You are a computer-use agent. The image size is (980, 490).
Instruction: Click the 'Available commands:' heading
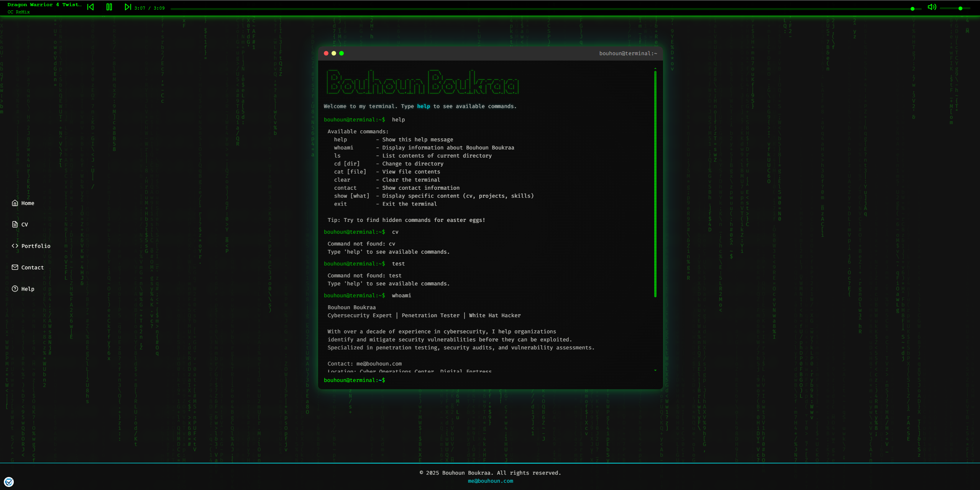tap(358, 132)
